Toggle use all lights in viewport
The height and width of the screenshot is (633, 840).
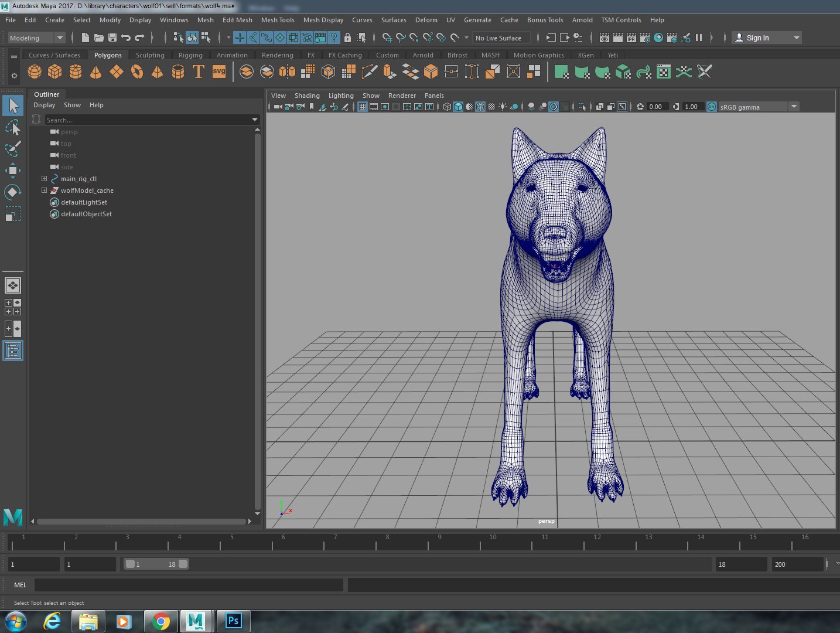click(x=503, y=107)
